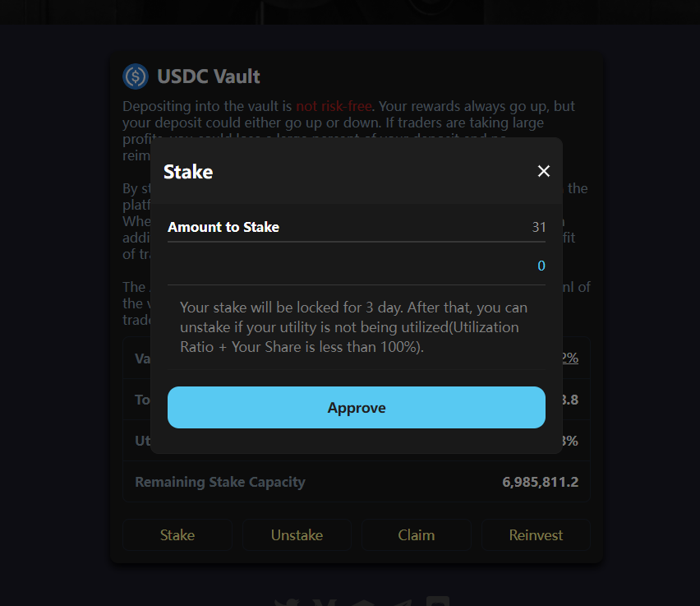Click the Approve button
This screenshot has width=700, height=606.
357,408
